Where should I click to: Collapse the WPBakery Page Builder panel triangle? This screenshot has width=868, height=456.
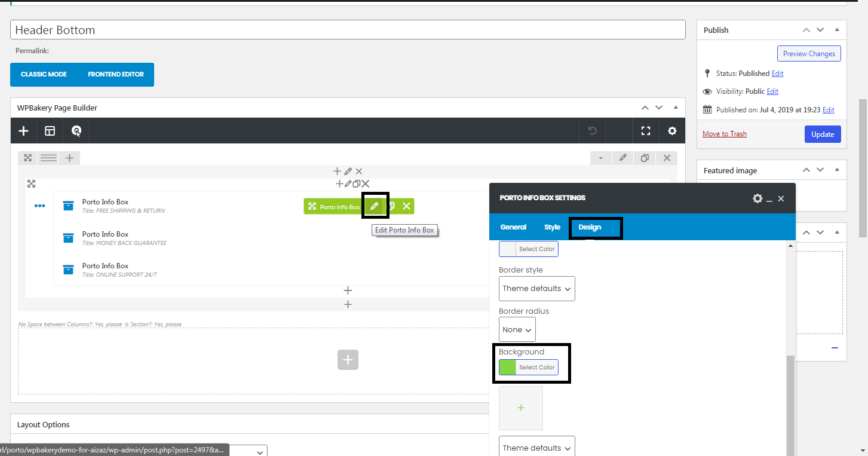tap(676, 108)
